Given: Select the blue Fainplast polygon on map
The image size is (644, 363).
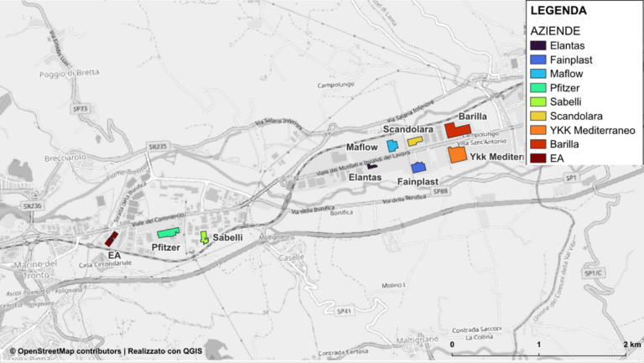Looking at the screenshot, I should pos(418,168).
